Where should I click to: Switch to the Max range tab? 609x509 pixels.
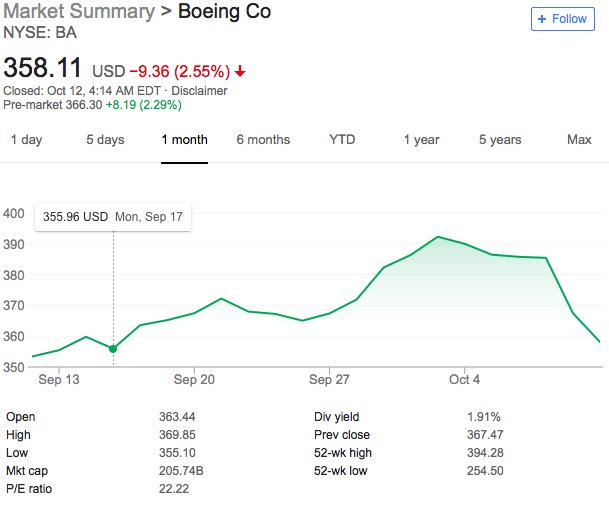[579, 139]
